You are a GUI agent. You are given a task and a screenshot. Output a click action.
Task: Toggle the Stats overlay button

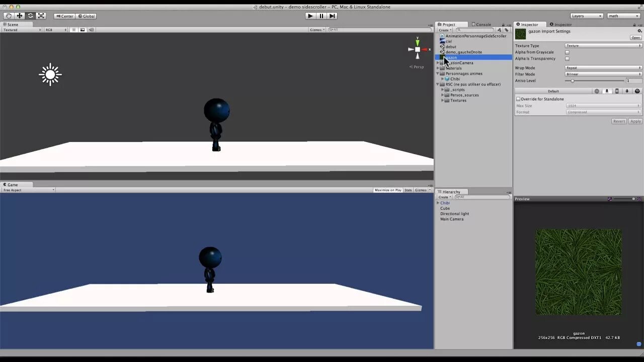pyautogui.click(x=408, y=190)
